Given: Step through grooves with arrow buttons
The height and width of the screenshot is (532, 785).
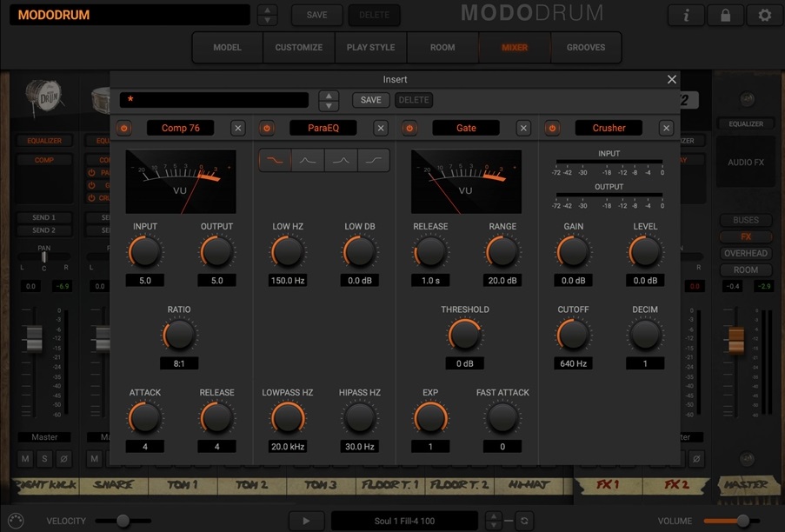Looking at the screenshot, I should point(494,521).
